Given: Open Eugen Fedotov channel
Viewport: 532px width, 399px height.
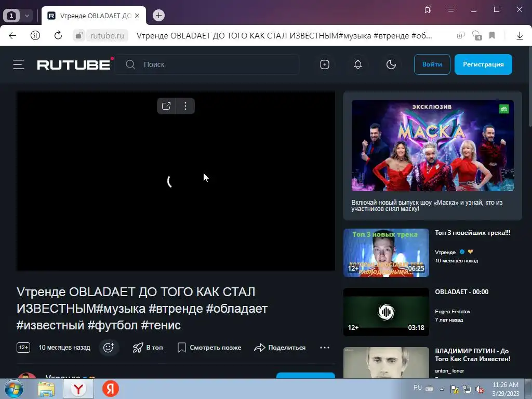Looking at the screenshot, I should 453,312.
